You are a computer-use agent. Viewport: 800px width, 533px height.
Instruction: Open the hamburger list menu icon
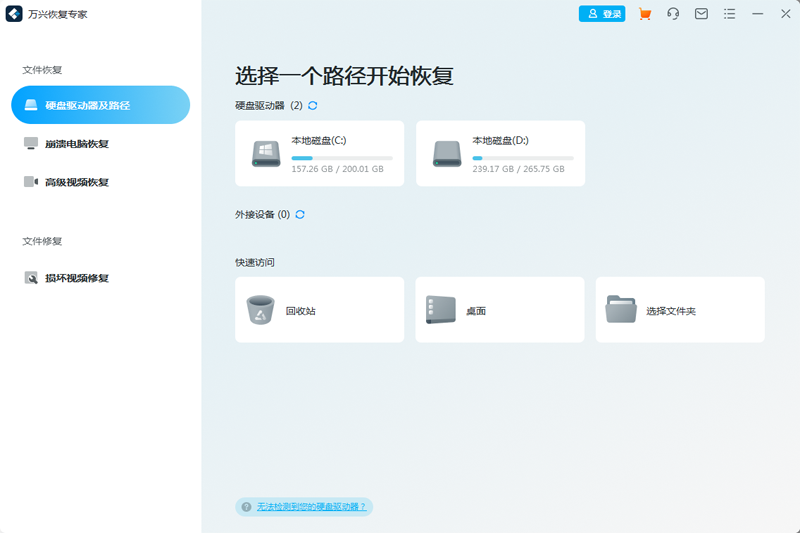click(x=730, y=14)
